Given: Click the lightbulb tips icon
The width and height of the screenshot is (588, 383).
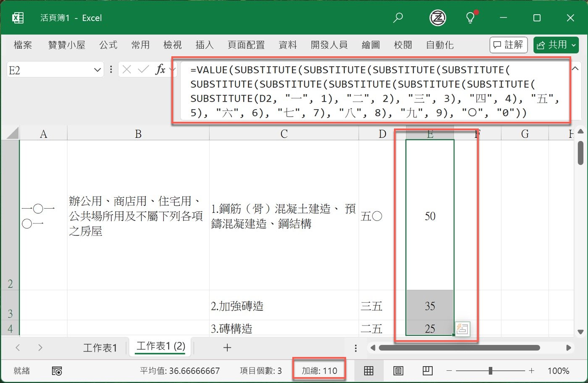Looking at the screenshot, I should pos(470,17).
